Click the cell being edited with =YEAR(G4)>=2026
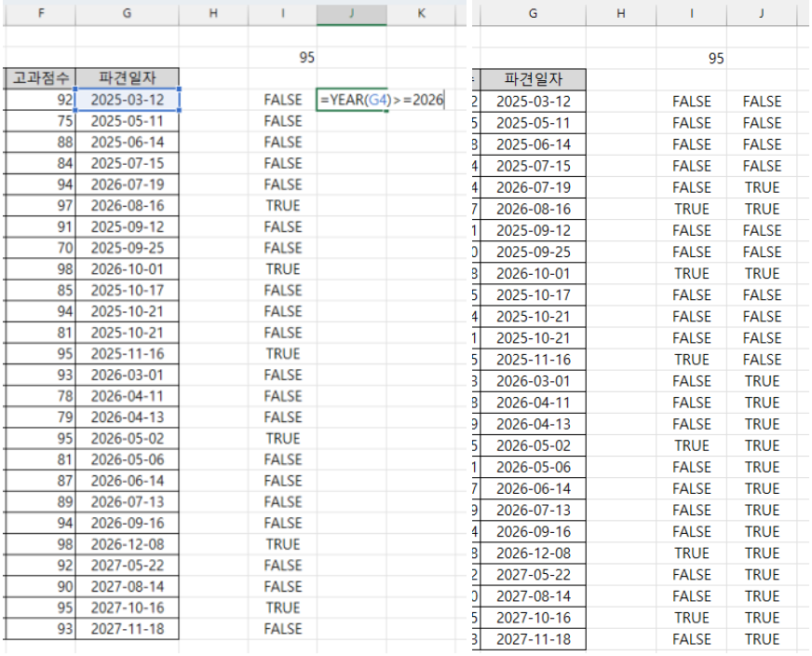This screenshot has height=656, width=812. click(x=352, y=100)
